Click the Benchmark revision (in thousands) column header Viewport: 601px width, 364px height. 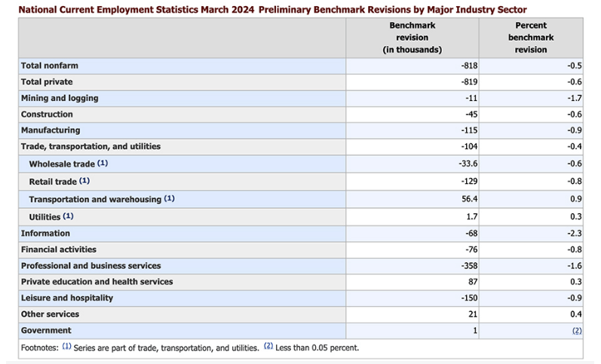pyautogui.click(x=414, y=37)
